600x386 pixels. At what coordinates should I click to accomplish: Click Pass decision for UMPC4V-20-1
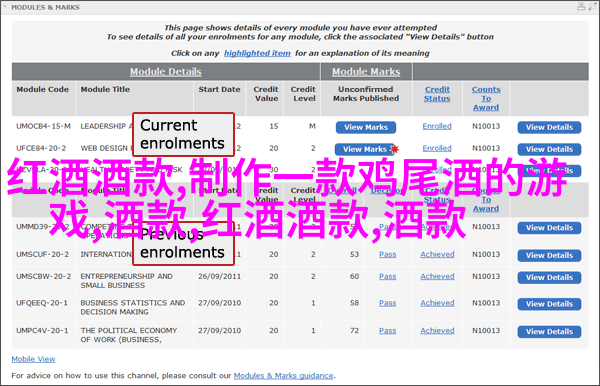[388, 331]
